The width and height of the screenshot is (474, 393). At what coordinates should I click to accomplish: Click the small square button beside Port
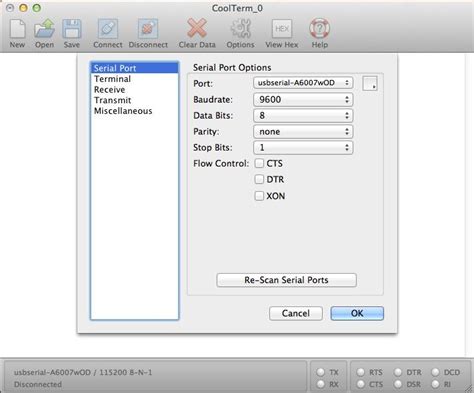[370, 83]
